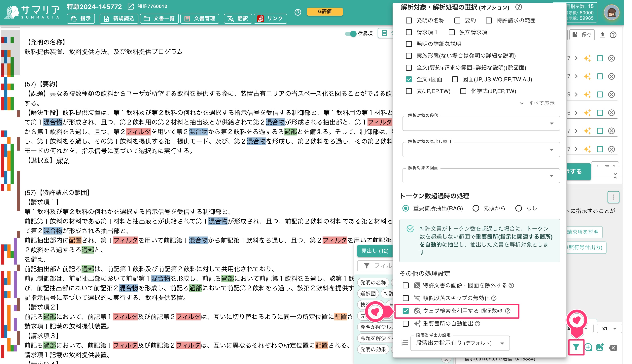Select the なし radio button
The width and height of the screenshot is (632, 364).
pyautogui.click(x=518, y=208)
